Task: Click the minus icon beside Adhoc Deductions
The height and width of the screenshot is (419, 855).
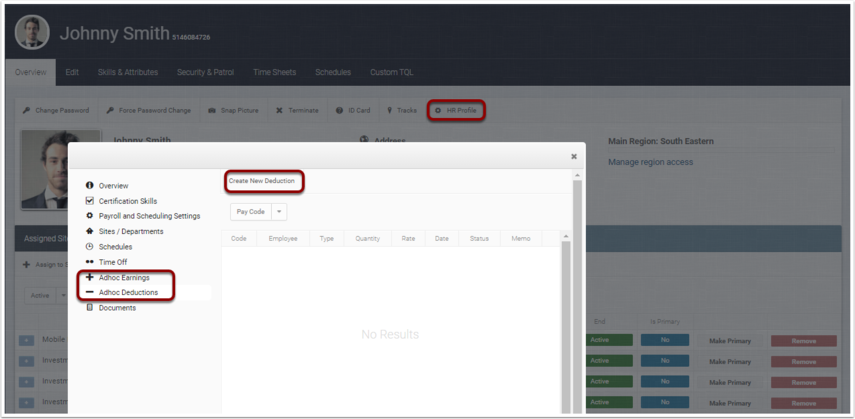Action: click(89, 292)
